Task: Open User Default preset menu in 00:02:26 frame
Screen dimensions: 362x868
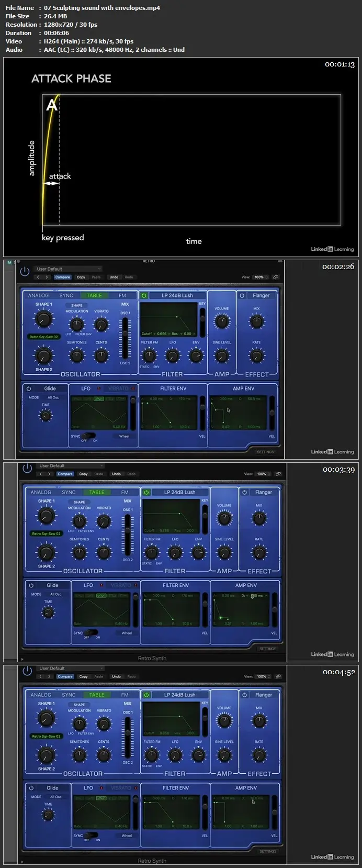Action: tap(68, 269)
